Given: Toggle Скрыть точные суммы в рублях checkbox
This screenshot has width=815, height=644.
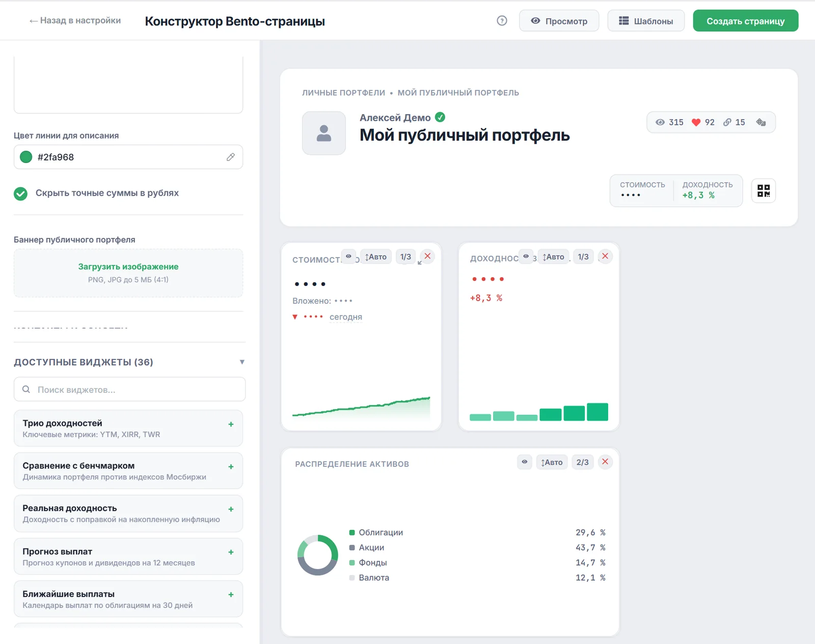Looking at the screenshot, I should pyautogui.click(x=20, y=194).
